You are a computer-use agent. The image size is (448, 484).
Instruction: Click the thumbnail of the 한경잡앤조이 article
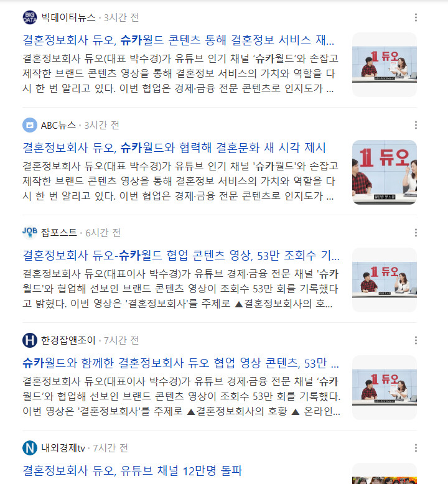click(385, 388)
